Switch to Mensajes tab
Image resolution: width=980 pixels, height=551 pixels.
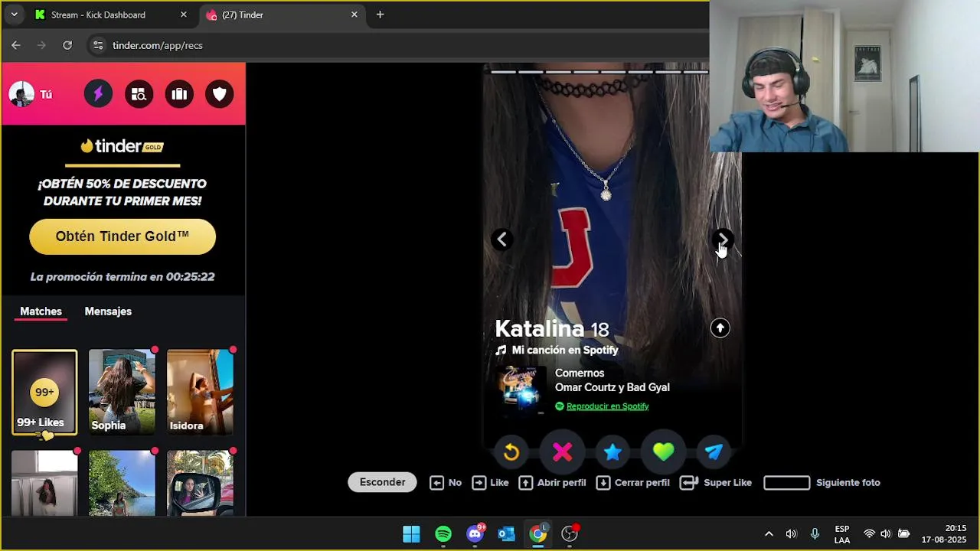[108, 311]
